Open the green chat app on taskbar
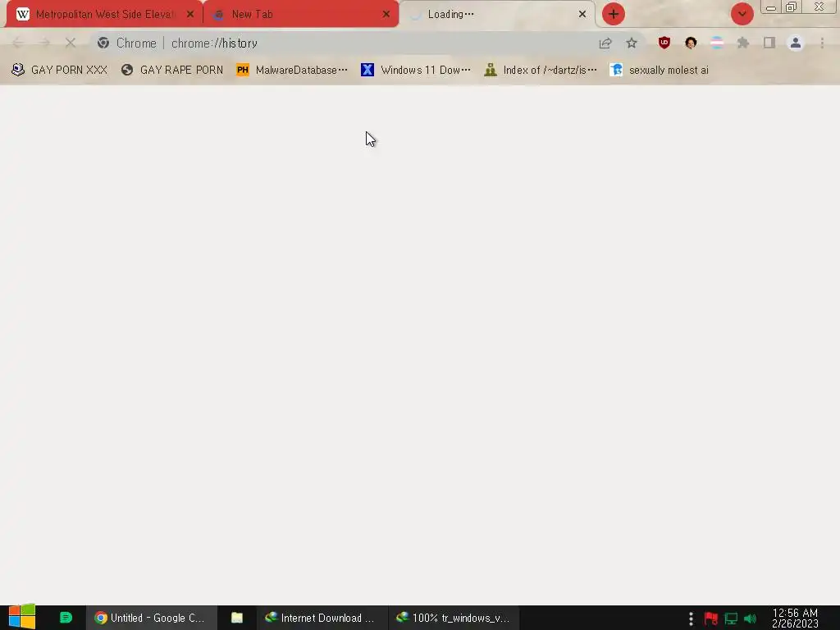This screenshot has width=840, height=630. pyautogui.click(x=66, y=618)
